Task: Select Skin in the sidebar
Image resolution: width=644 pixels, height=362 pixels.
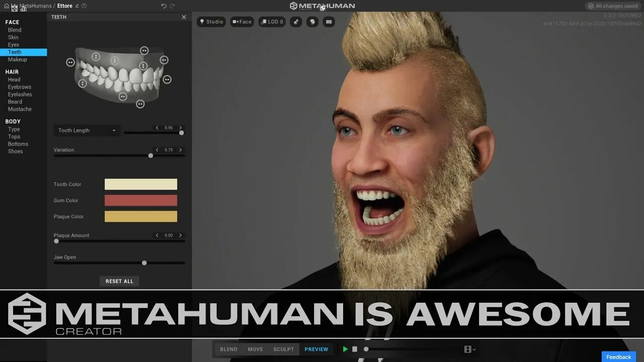Action: [13, 37]
